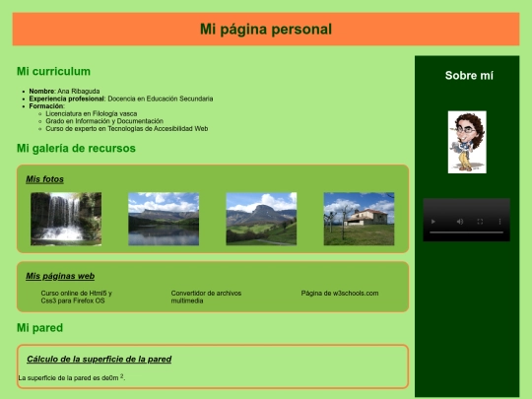Click the Experiencia profesional list item
Viewport: 532px width, 399px height.
(121, 99)
